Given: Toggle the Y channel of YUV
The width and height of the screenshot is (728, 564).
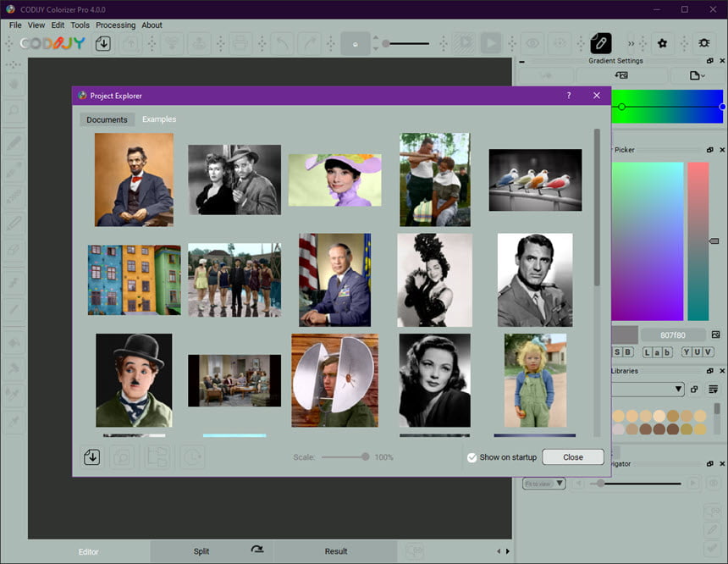Looking at the screenshot, I should coord(687,352).
